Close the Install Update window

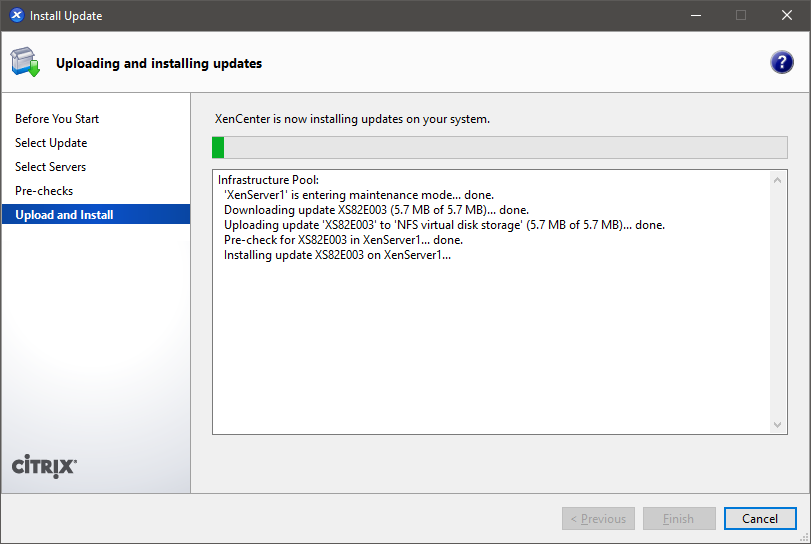point(787,16)
